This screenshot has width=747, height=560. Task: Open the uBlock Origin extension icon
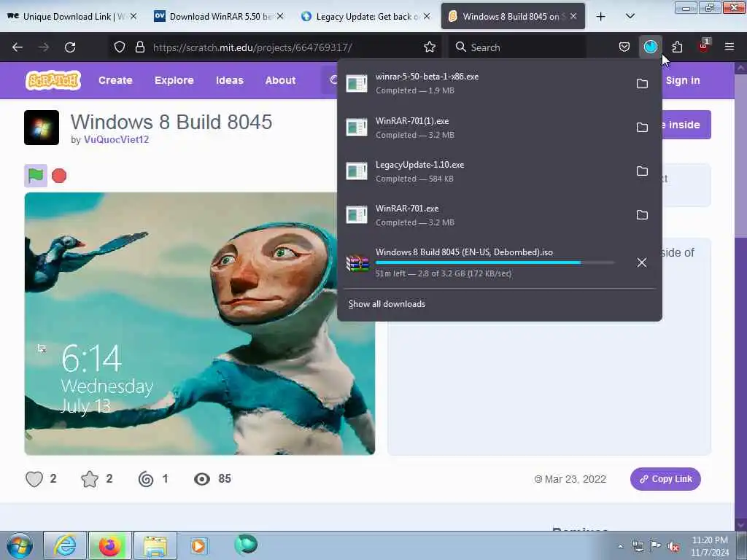(x=704, y=46)
